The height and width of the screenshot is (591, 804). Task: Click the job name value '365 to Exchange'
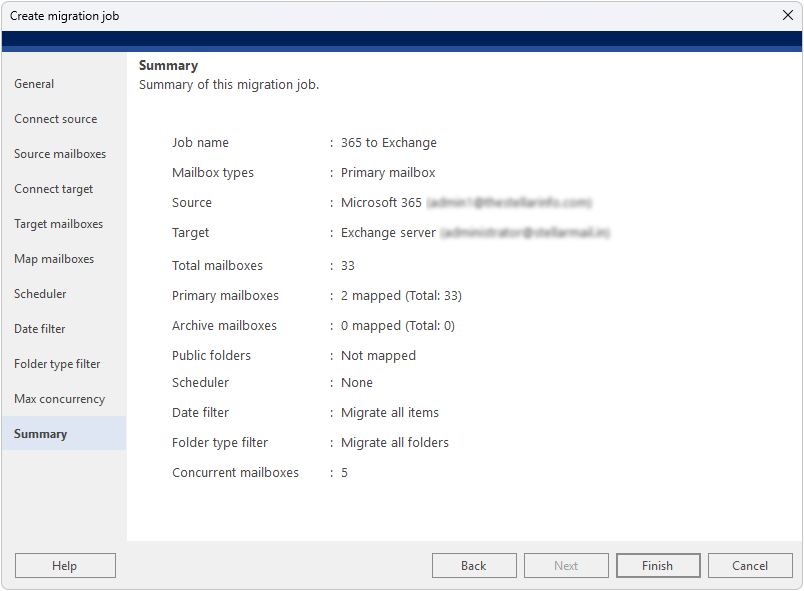click(x=389, y=142)
